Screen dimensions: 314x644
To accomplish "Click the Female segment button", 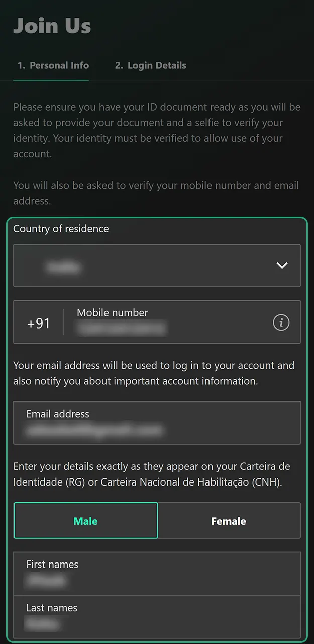I will coord(229,521).
